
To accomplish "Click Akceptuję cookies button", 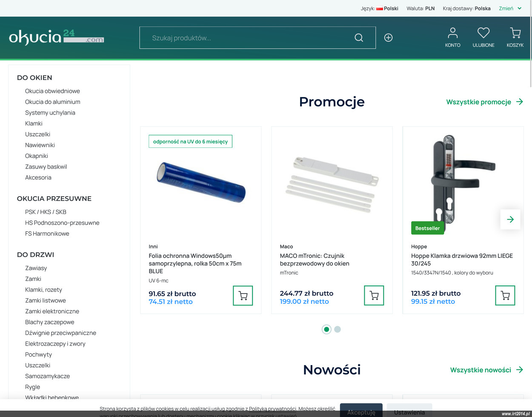I will (x=361, y=410).
